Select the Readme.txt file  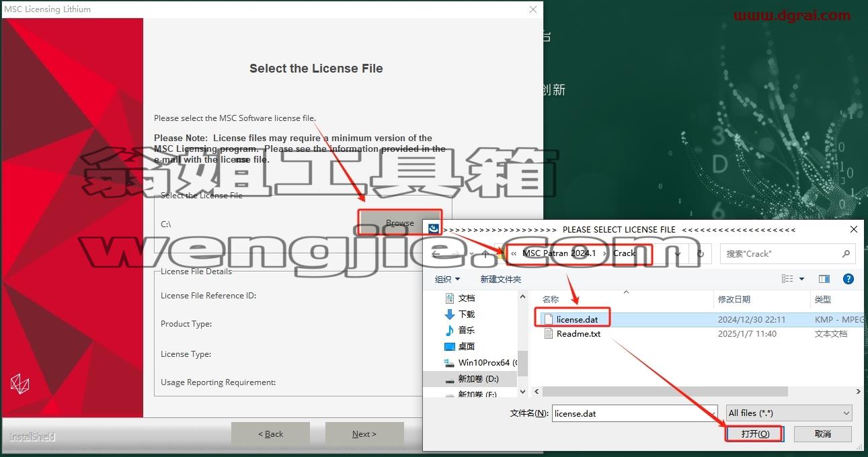tap(578, 333)
